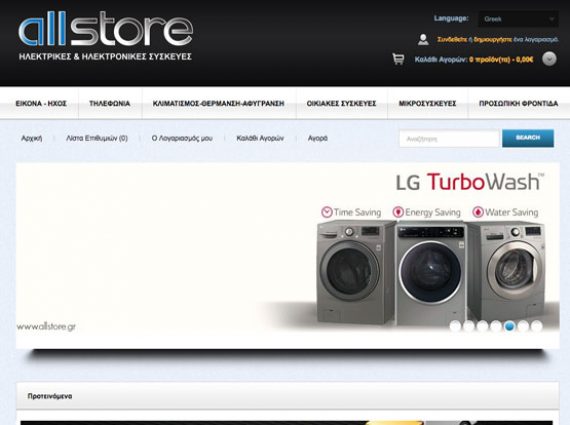
Task: Select the second slideshow dot
Action: (x=469, y=326)
